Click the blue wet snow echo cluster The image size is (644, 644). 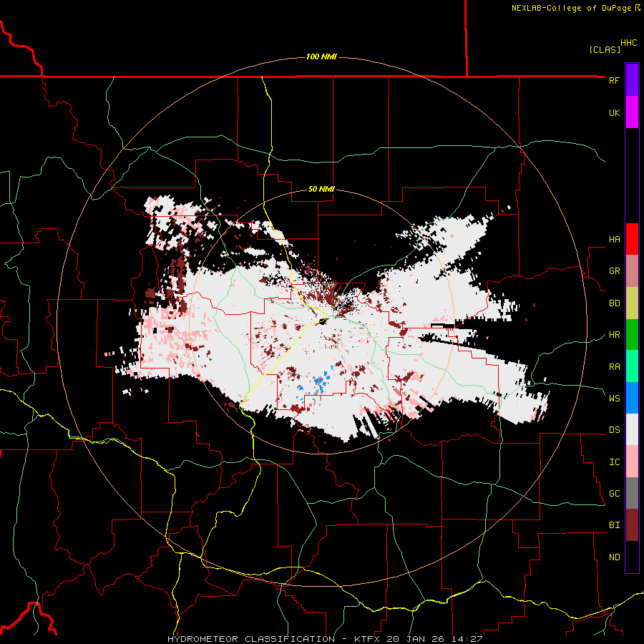point(319,382)
